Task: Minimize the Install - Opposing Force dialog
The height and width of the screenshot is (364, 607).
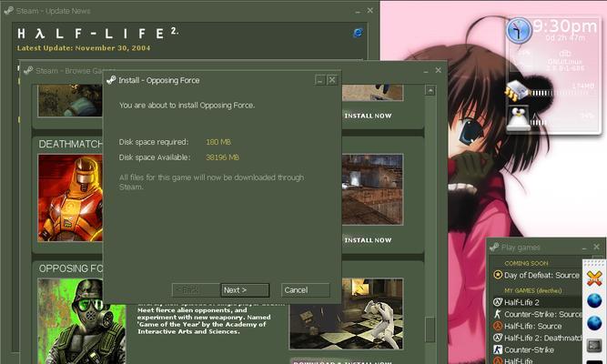Action: tap(319, 80)
